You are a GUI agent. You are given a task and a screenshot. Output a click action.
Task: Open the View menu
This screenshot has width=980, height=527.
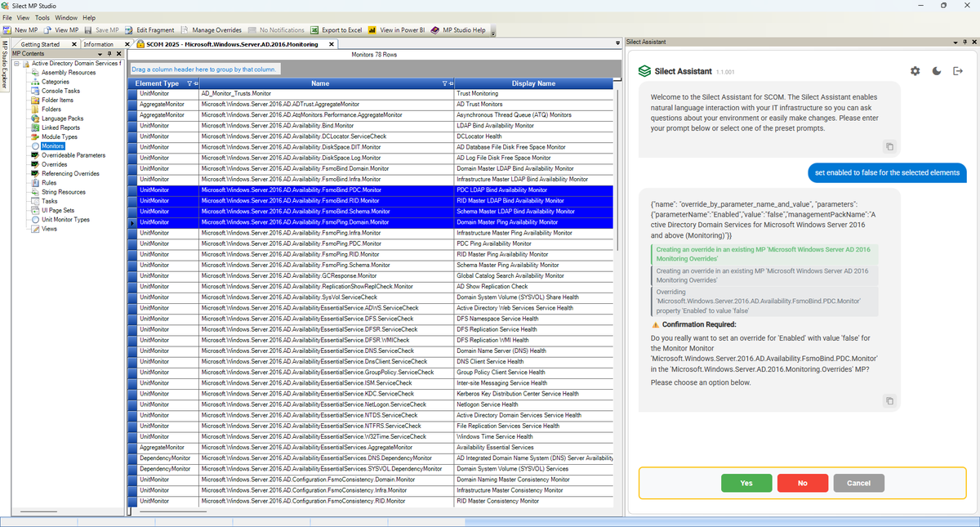[23, 17]
